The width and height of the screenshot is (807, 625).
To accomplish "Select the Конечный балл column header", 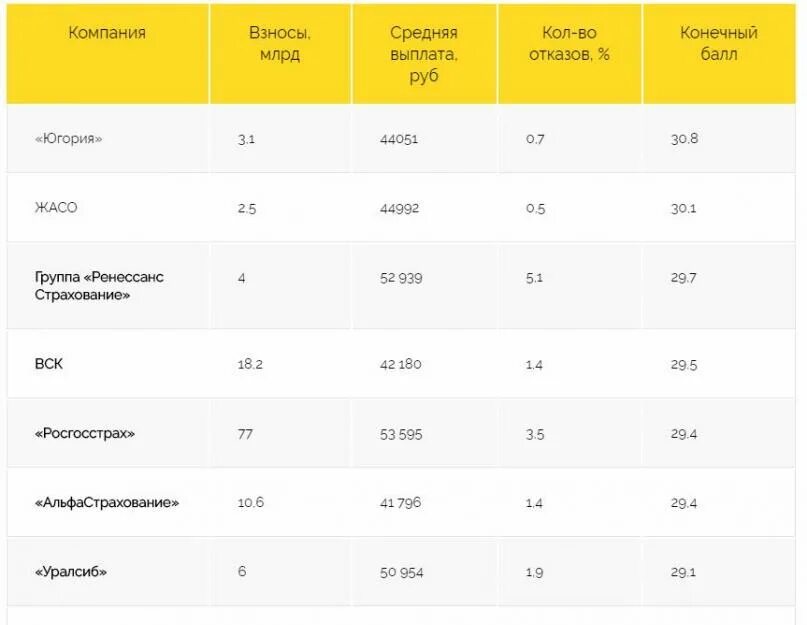I will [718, 43].
